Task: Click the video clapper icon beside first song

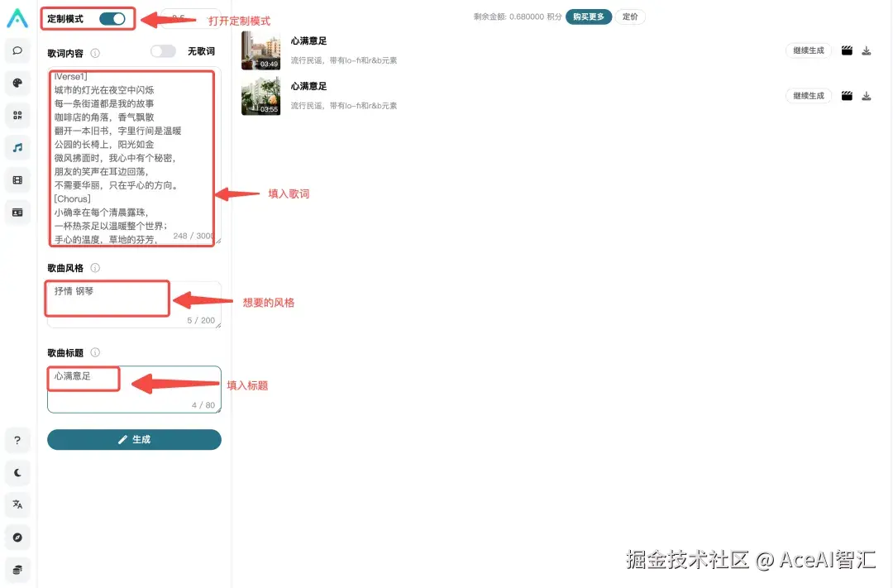Action: click(846, 50)
